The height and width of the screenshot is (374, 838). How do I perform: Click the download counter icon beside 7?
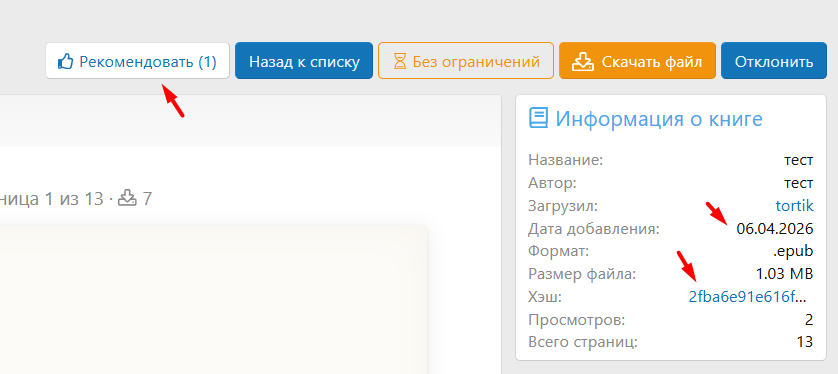127,198
